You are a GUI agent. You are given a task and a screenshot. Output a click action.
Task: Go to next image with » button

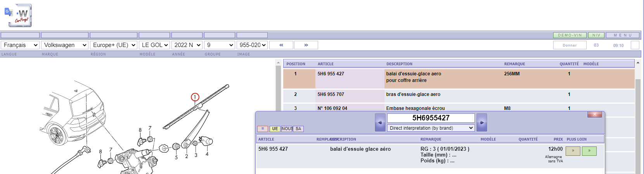(306, 45)
